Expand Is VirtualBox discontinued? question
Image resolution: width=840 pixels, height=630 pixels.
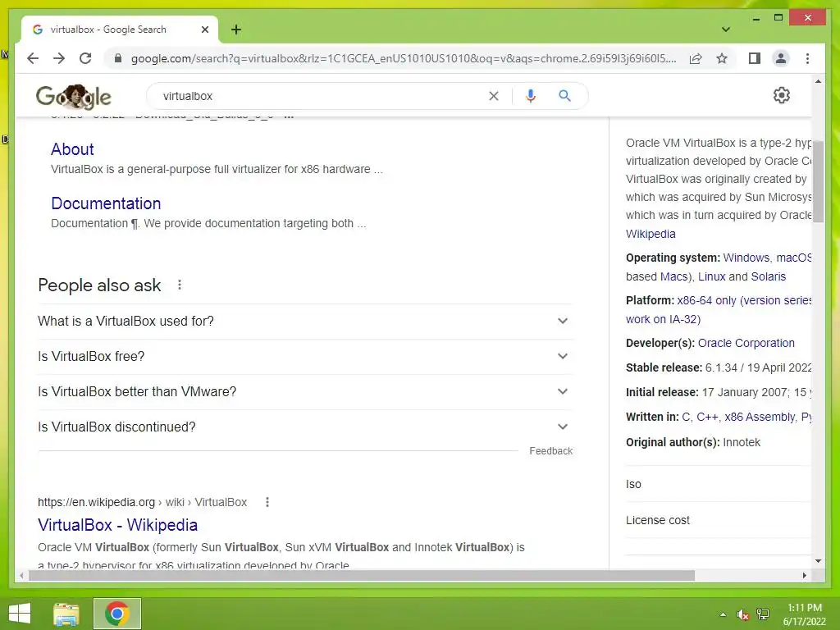305,427
